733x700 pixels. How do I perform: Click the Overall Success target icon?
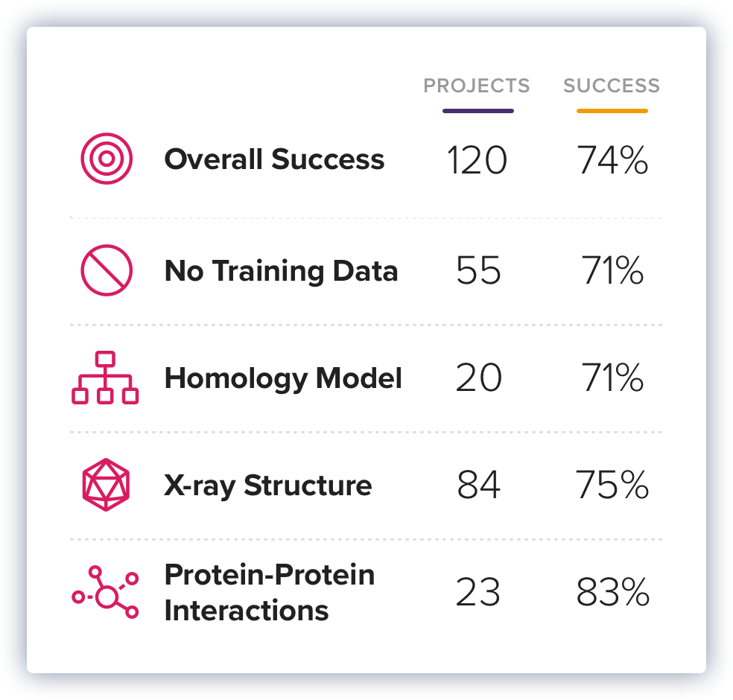coord(107,159)
